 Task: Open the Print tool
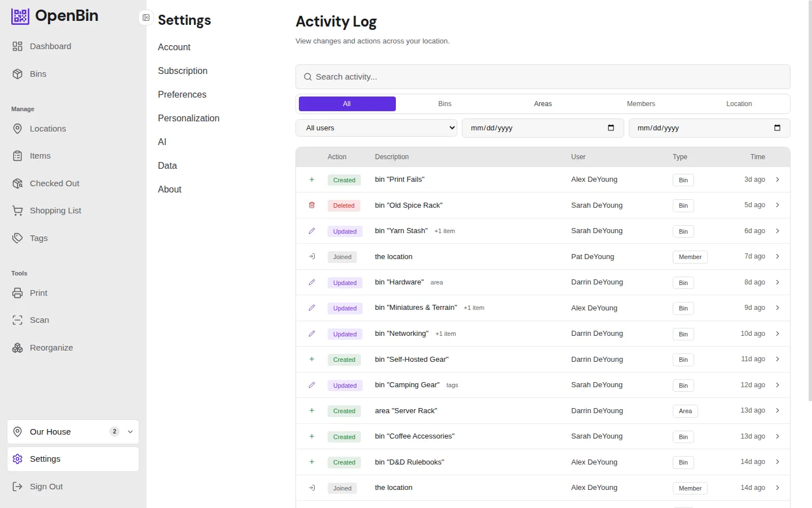(73, 293)
